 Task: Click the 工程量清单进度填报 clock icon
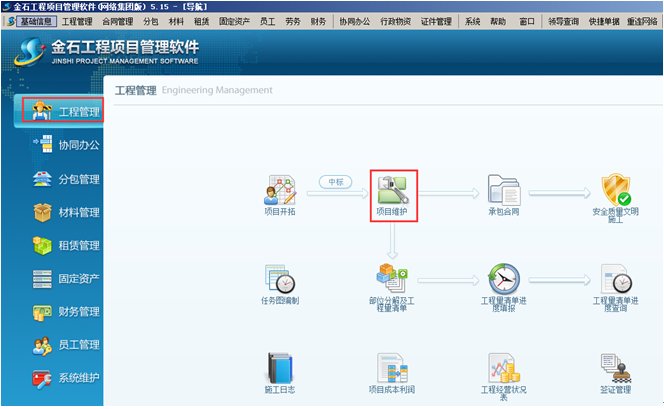click(503, 280)
